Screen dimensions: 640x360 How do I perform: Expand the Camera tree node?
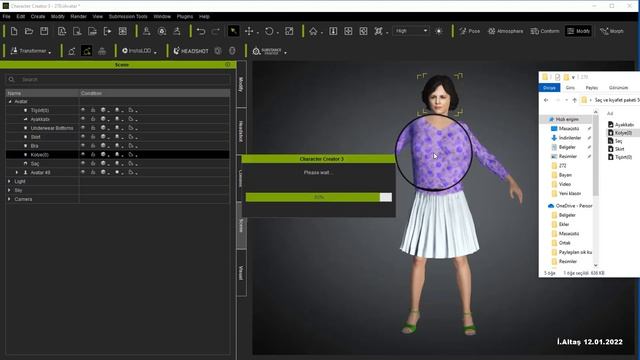click(9, 199)
